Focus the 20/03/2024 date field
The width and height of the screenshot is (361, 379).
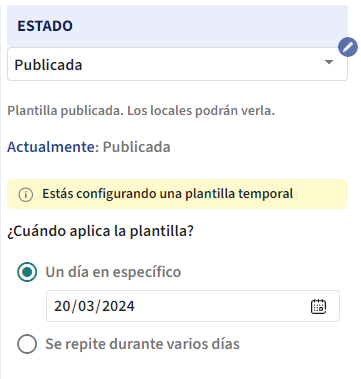pyautogui.click(x=193, y=306)
